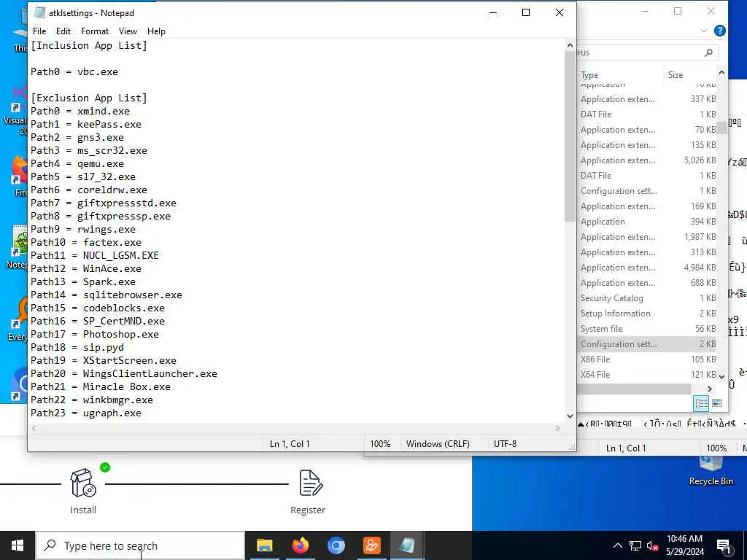Click the line 'Path17 = Photoshop.exe'
Viewport: 747px width, 560px height.
click(x=95, y=334)
